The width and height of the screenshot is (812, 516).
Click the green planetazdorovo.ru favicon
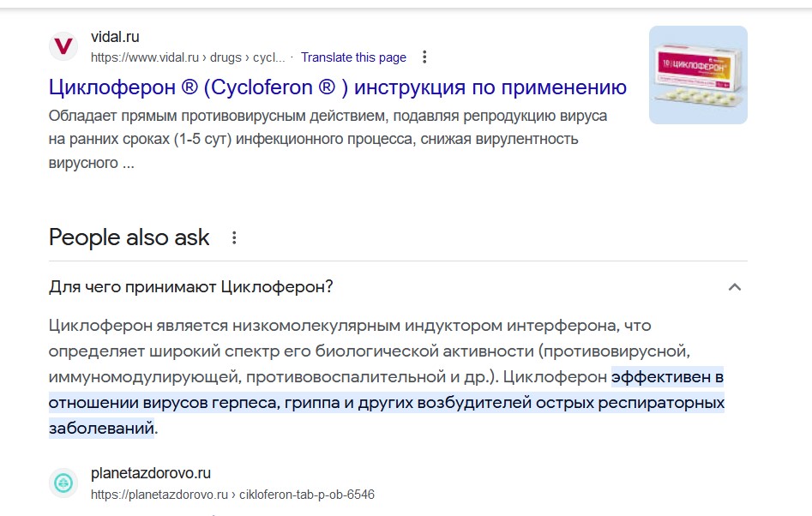(63, 483)
